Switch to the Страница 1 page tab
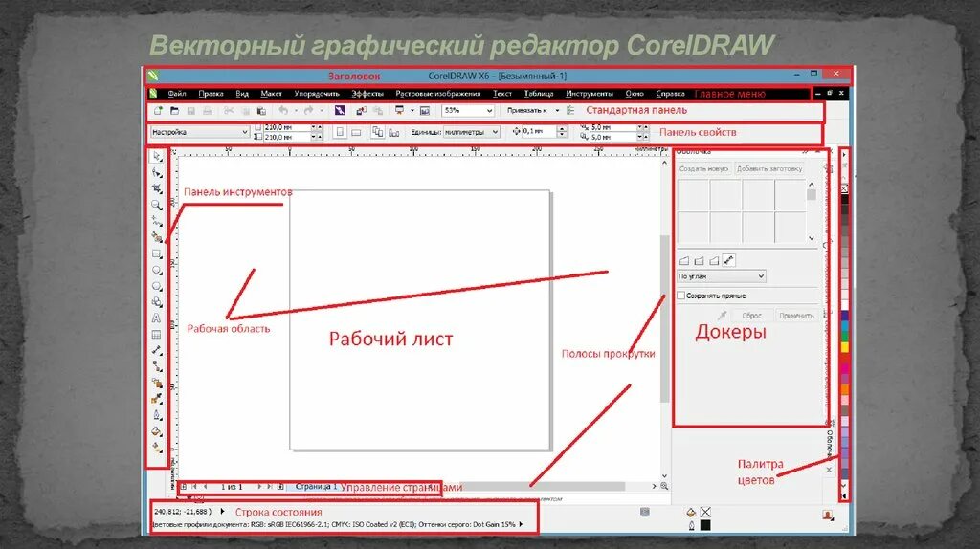This screenshot has height=549, width=980. (316, 486)
